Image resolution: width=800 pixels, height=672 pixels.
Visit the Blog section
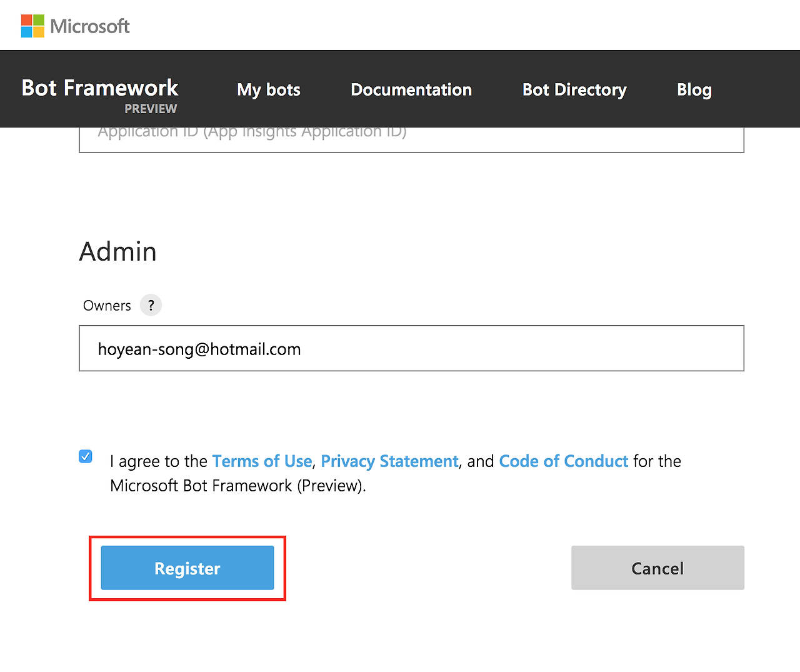694,89
